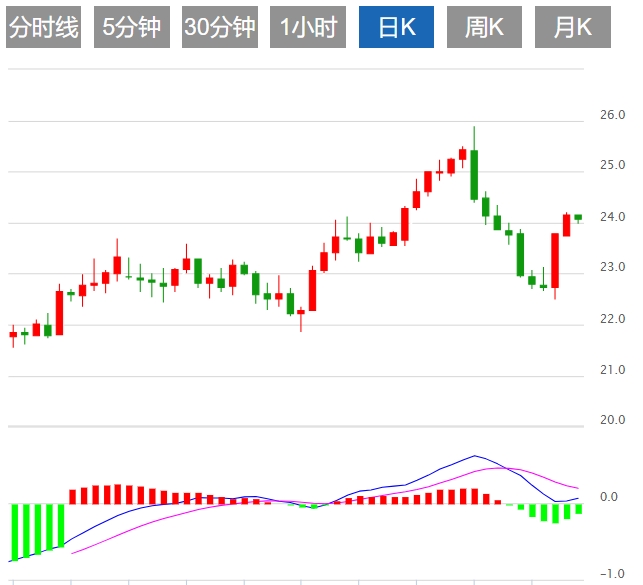Image resolution: width=643 pixels, height=585 pixels.
Task: Click the 21.0 price axis label
Action: (612, 371)
